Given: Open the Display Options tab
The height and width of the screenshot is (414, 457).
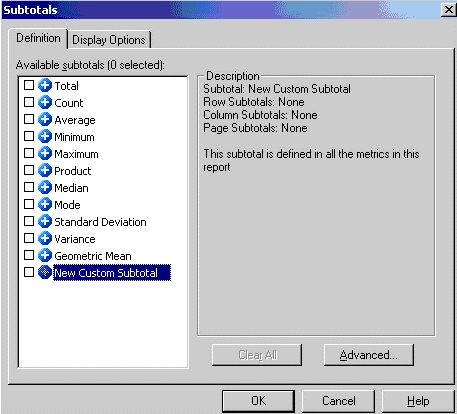Looking at the screenshot, I should (x=109, y=40).
